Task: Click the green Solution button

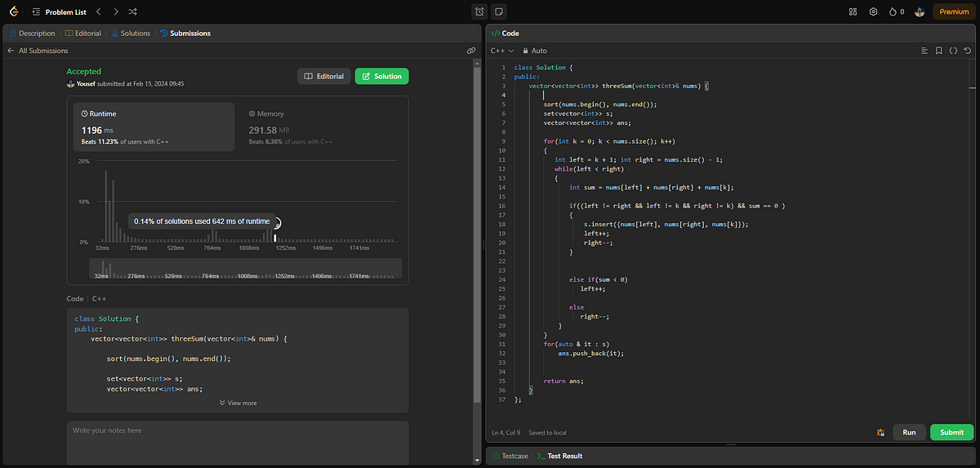Action: pyautogui.click(x=382, y=76)
